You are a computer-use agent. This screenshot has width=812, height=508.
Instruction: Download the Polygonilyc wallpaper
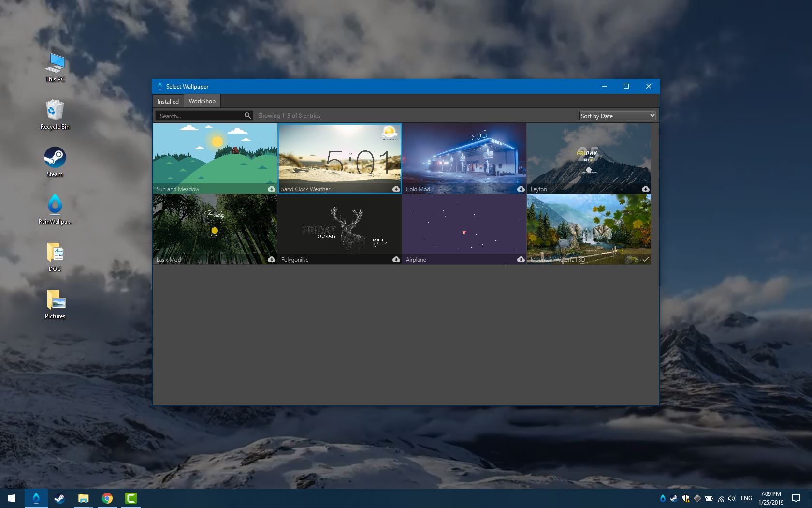pos(396,260)
